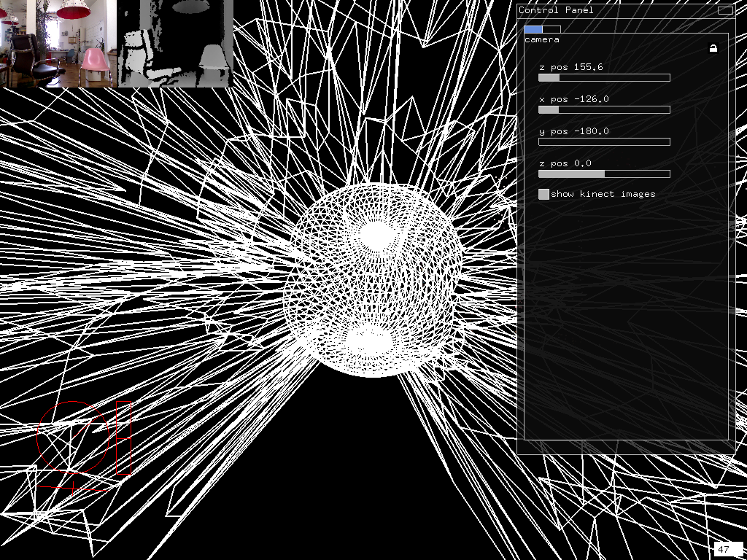Click the z pos 155.6 label
This screenshot has width=747, height=560.
click(570, 67)
